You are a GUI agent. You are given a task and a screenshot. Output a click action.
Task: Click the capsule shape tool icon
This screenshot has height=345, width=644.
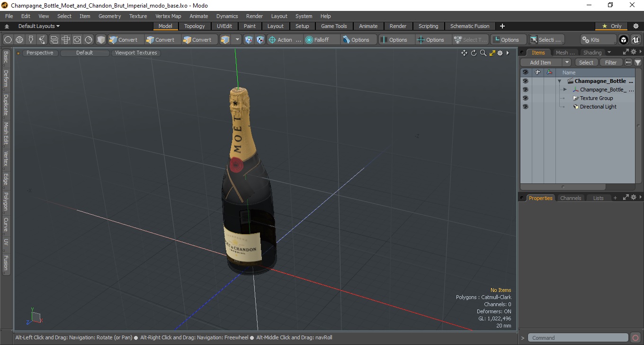54,40
